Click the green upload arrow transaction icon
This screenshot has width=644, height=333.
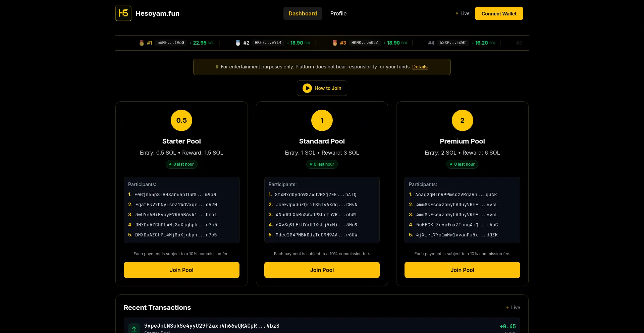click(x=134, y=329)
